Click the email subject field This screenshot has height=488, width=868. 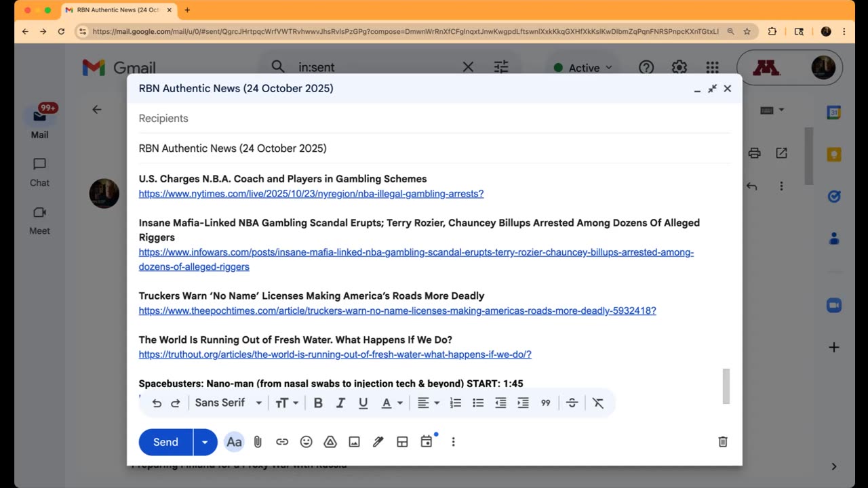click(x=435, y=148)
